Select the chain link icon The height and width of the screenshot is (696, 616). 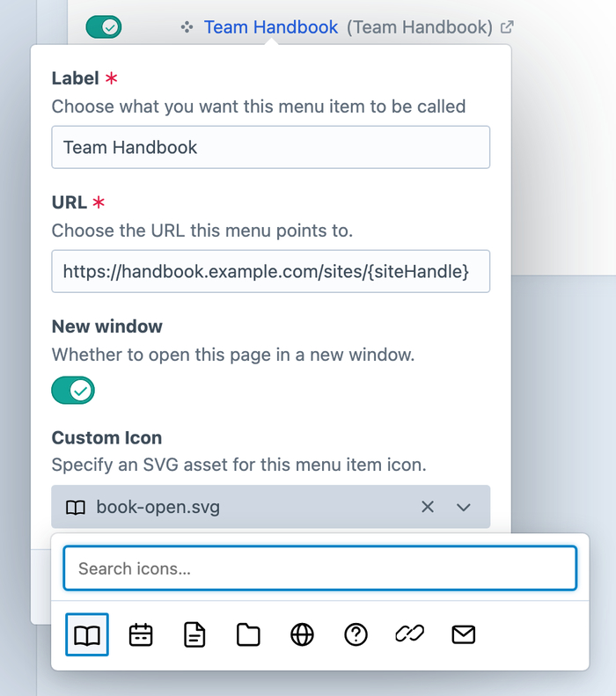409,634
